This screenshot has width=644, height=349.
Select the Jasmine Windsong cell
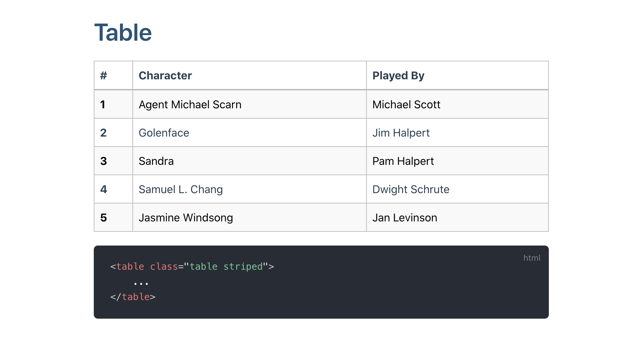point(186,217)
